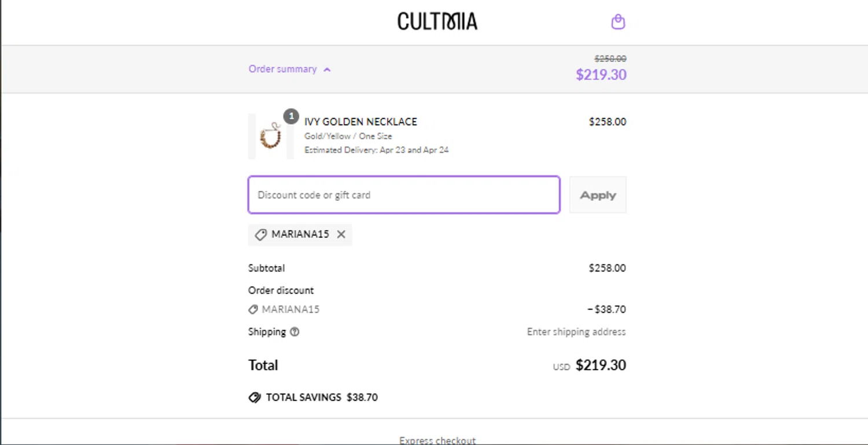Open the shopping bag icon
This screenshot has width=868, height=445.
(x=618, y=22)
